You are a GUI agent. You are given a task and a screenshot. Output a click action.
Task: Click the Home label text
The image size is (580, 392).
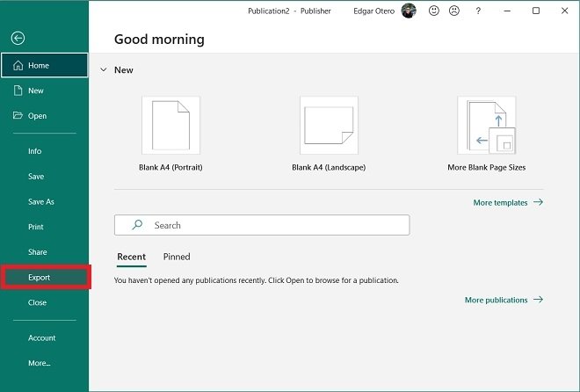point(39,65)
